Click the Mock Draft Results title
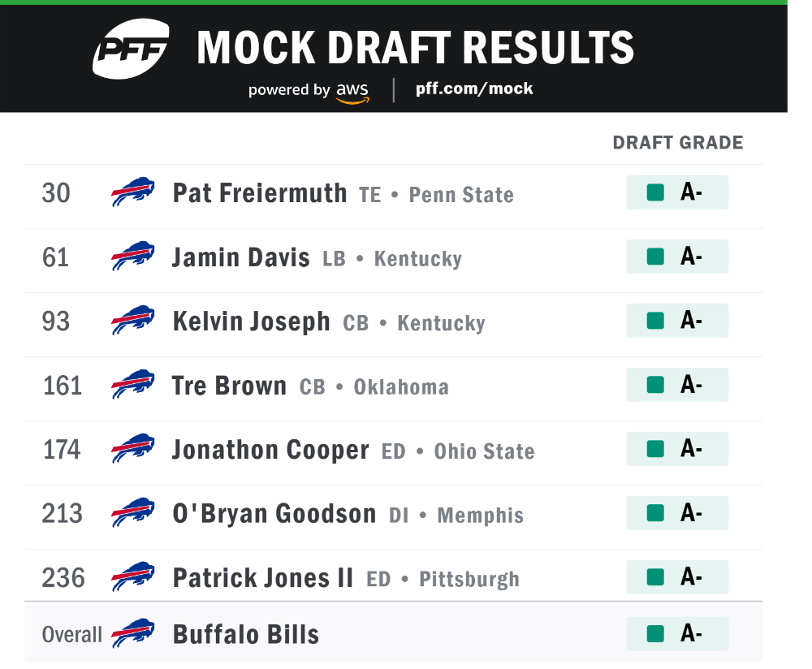The height and width of the screenshot is (669, 812). pyautogui.click(x=415, y=48)
